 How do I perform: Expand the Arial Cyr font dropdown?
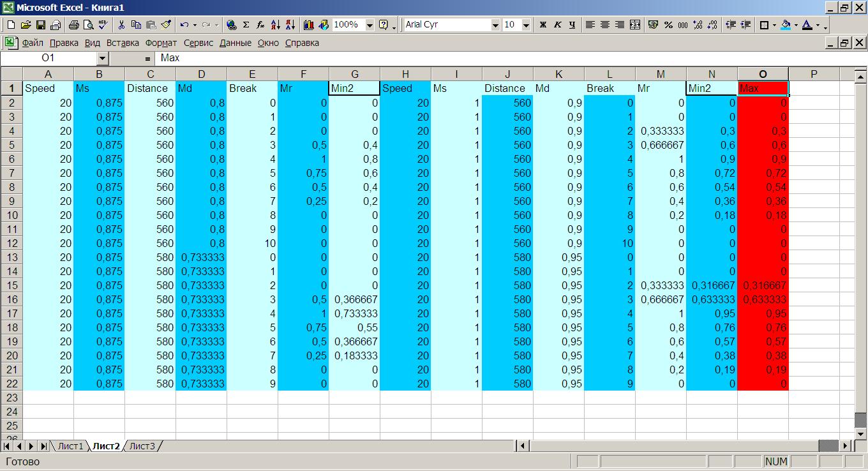(495, 25)
